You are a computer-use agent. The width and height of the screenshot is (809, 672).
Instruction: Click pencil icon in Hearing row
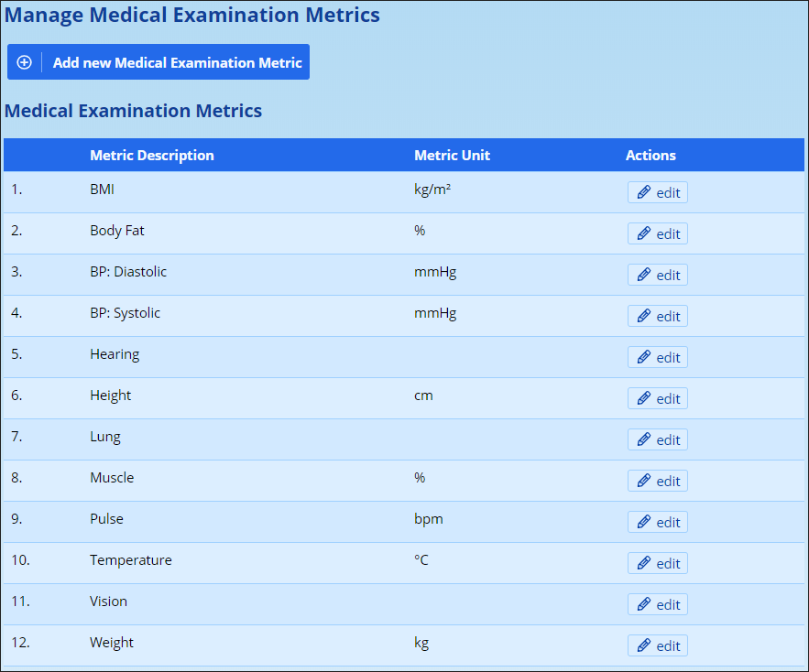point(643,357)
